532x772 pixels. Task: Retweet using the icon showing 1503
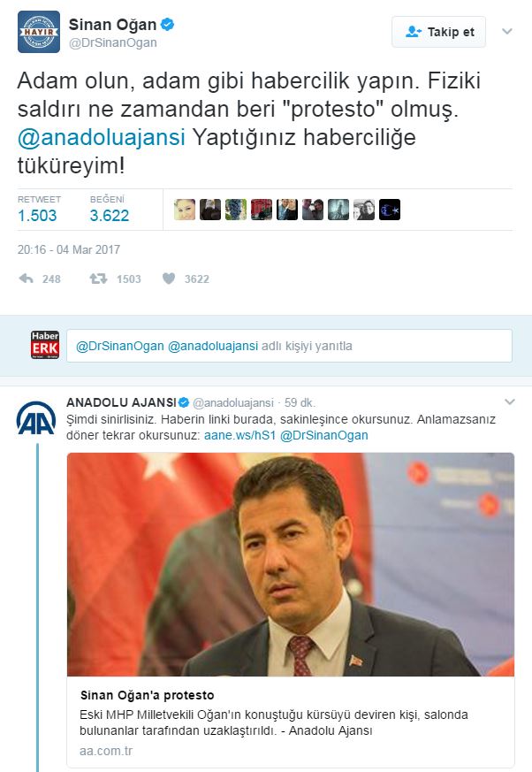click(x=98, y=279)
